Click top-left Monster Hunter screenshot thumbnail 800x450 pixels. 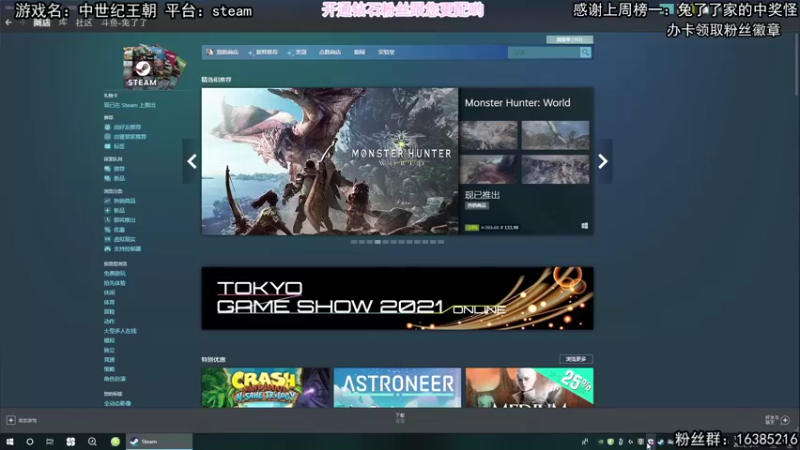pos(489,135)
